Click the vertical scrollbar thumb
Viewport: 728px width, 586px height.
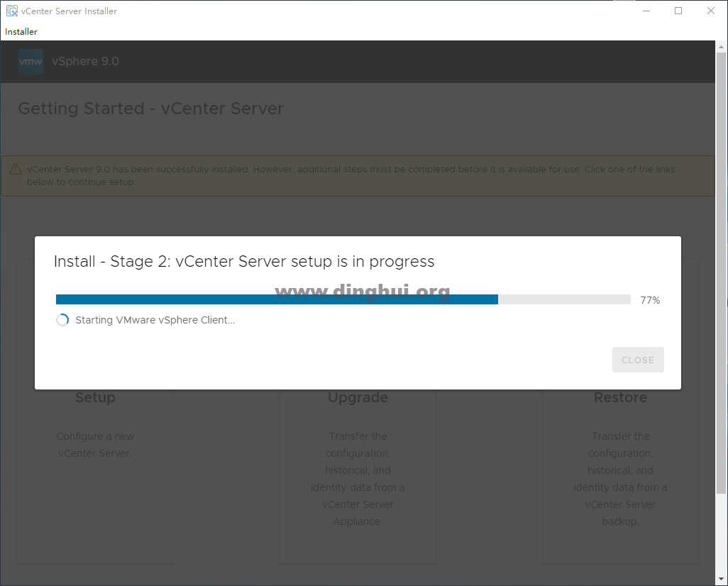tap(721, 273)
